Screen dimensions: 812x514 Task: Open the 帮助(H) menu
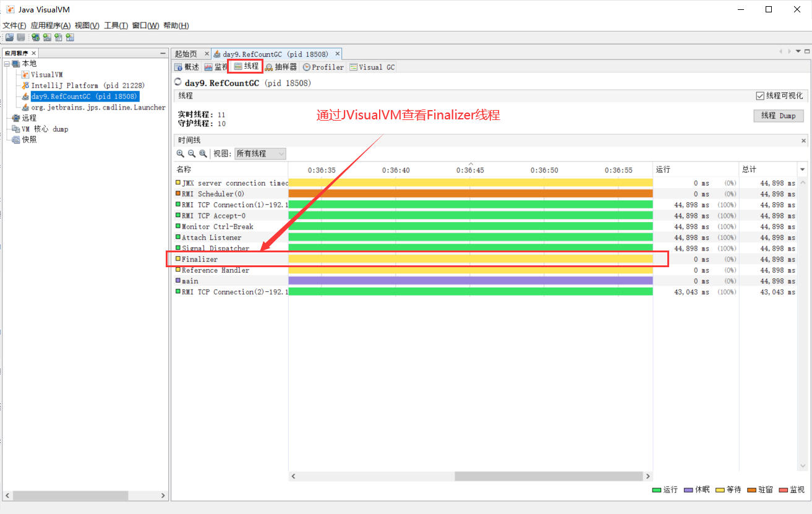pyautogui.click(x=176, y=25)
